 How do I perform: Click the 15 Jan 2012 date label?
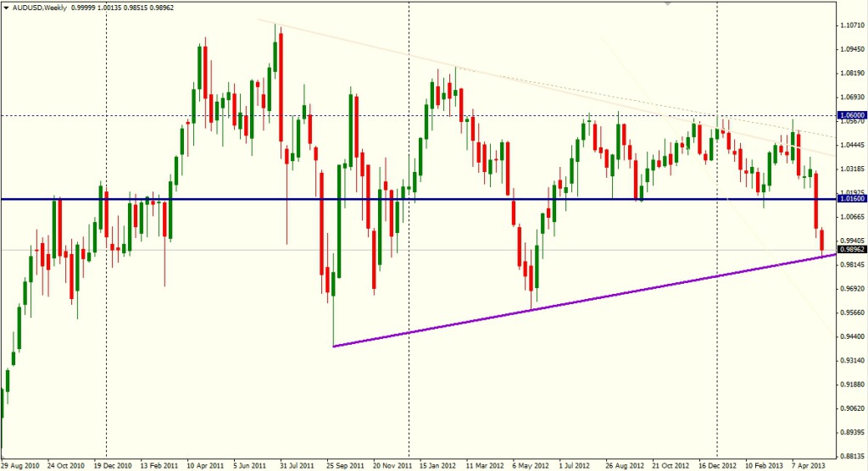pyautogui.click(x=440, y=465)
